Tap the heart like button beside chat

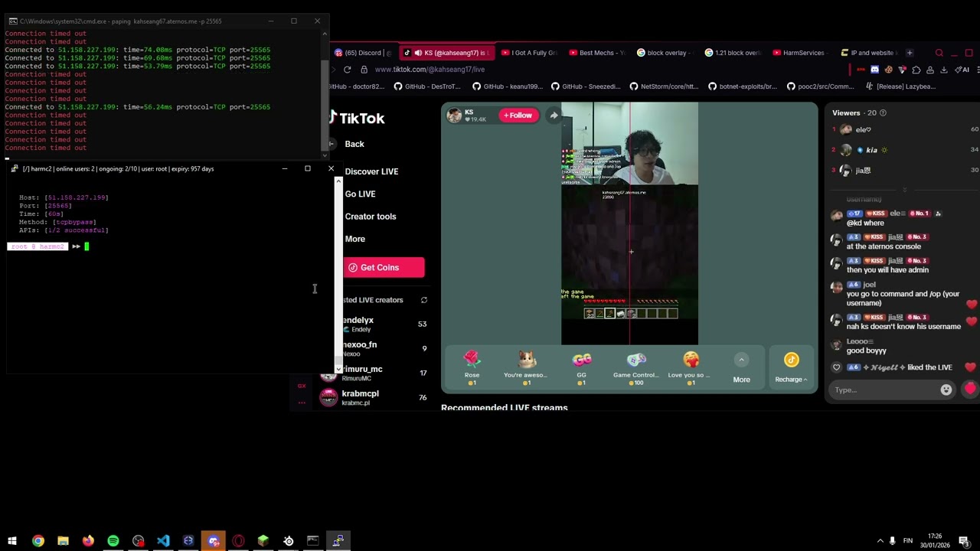[x=970, y=390]
